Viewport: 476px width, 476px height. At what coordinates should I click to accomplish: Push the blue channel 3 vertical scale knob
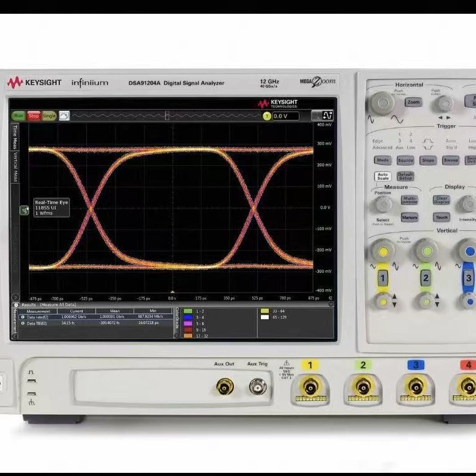click(x=468, y=251)
